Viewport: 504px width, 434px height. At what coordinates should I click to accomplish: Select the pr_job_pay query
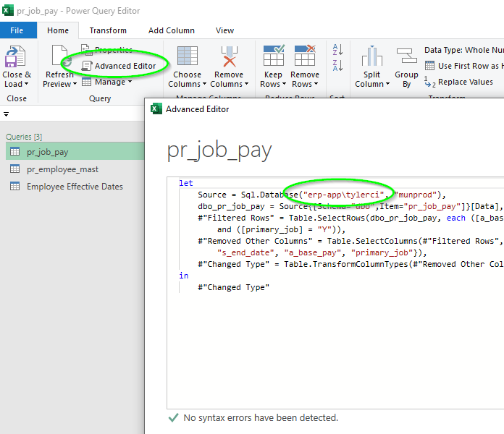tap(75, 151)
